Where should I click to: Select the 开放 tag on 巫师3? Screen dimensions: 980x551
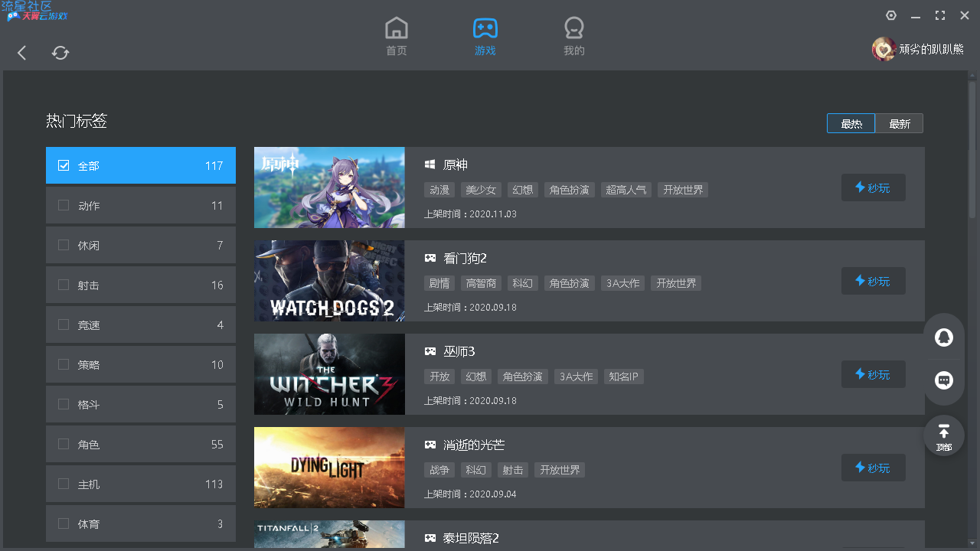pyautogui.click(x=439, y=377)
